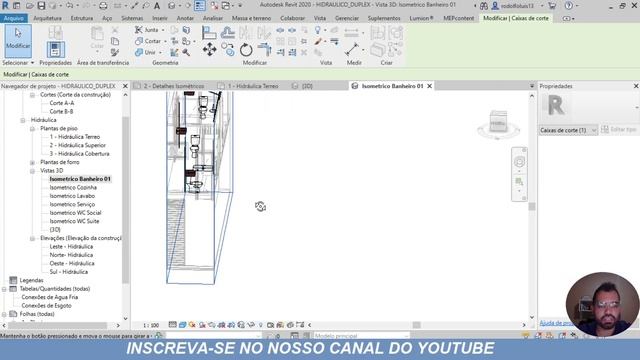Open the Cortar dropdown in Geometria

165,41
